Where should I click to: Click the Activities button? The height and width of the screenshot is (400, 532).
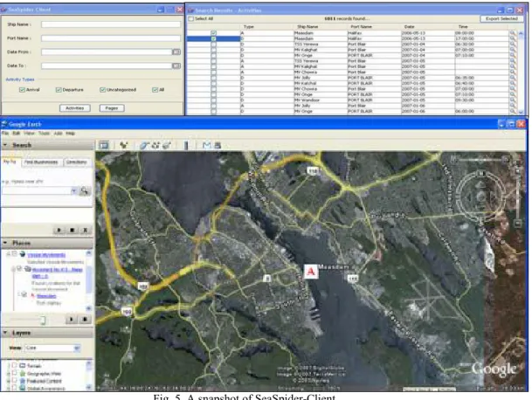click(x=74, y=108)
